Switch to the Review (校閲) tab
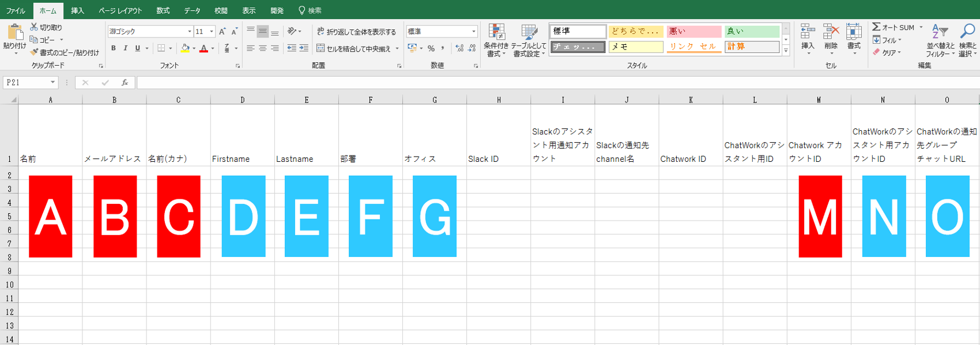Image resolution: width=980 pixels, height=345 pixels. (x=221, y=10)
